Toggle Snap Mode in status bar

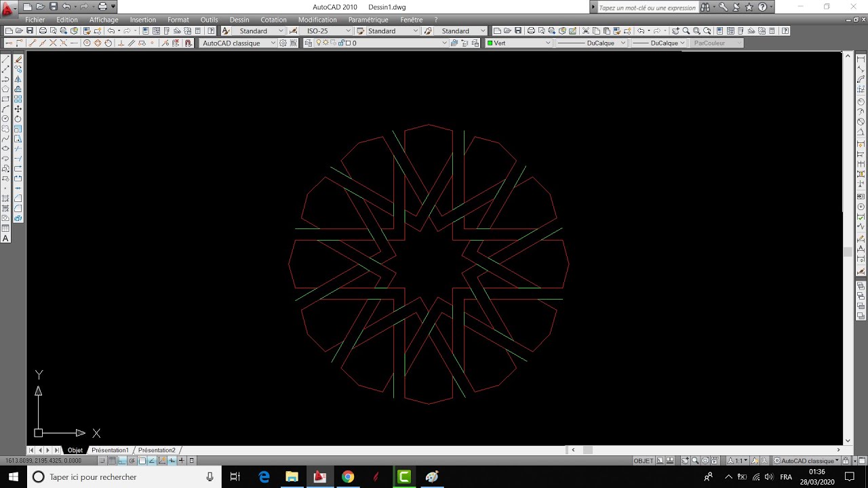[x=102, y=460]
